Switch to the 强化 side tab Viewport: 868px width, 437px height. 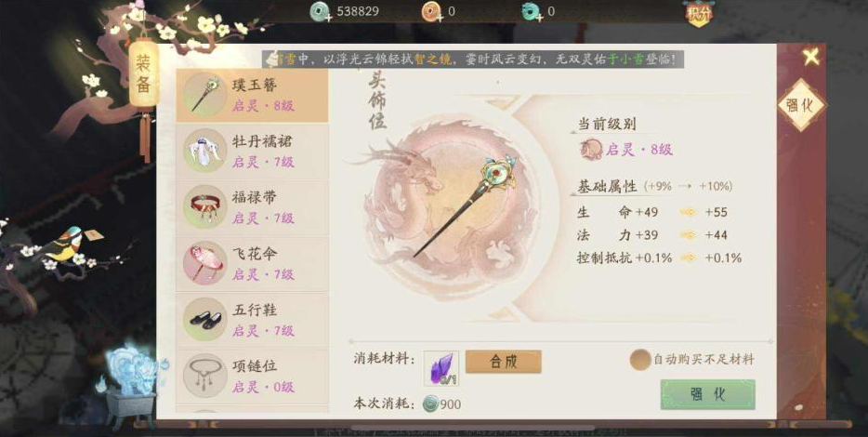coord(800,105)
